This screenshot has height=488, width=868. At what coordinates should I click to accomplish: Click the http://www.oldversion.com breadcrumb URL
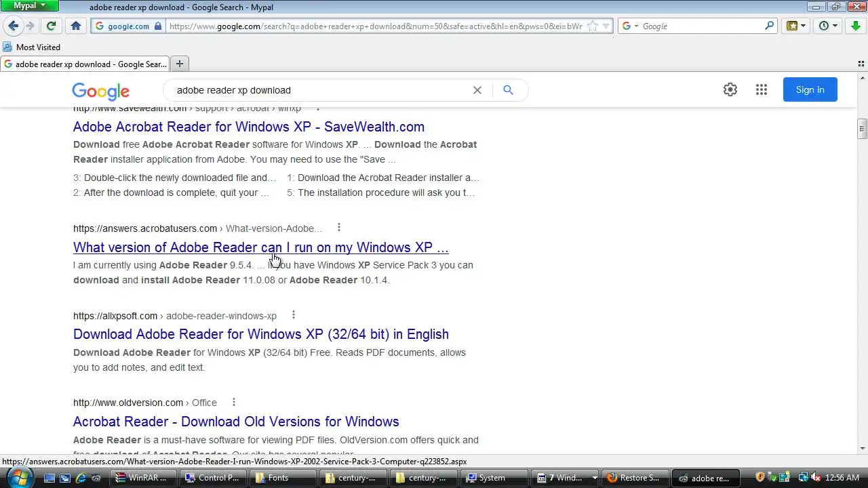coord(128,403)
